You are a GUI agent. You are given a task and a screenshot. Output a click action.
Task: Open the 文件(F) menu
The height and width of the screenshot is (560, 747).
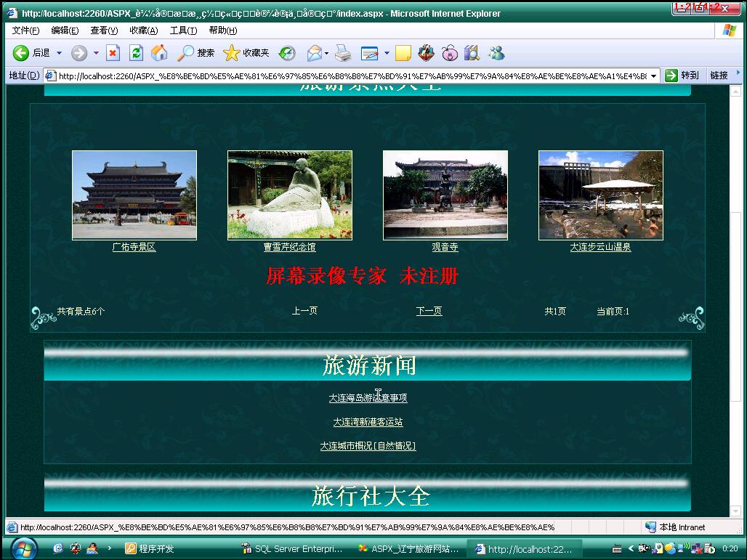pos(25,31)
